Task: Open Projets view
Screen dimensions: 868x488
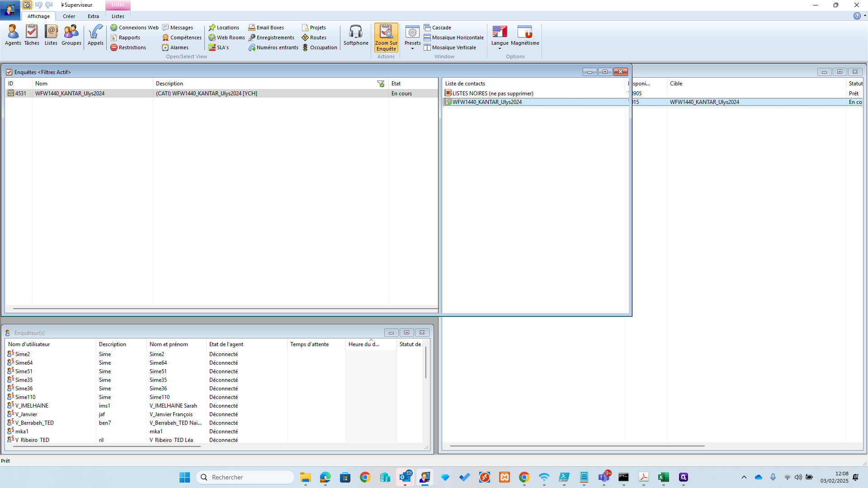Action: tap(314, 28)
